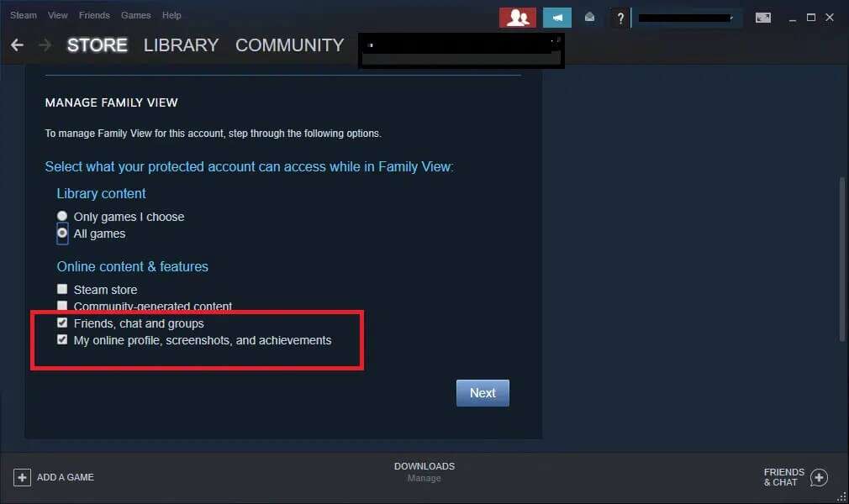This screenshot has height=504, width=849.
Task: Open the account name dropdown
Action: point(686,18)
